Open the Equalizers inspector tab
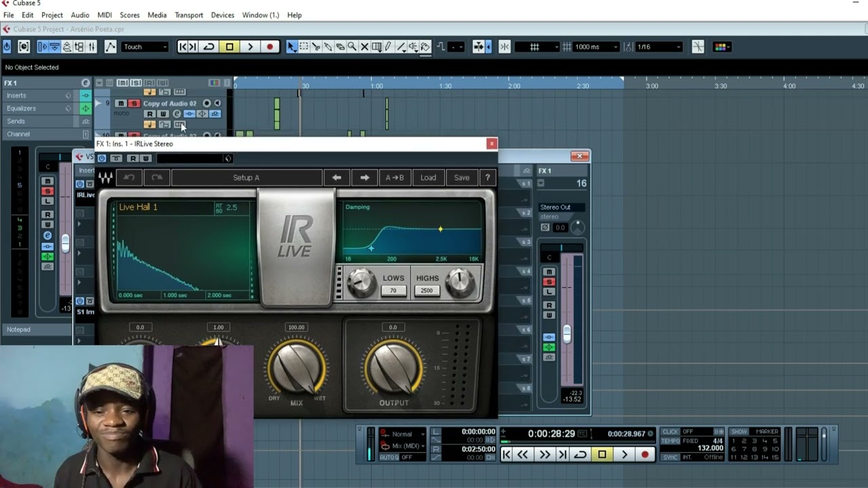This screenshot has width=868, height=488. [41, 108]
